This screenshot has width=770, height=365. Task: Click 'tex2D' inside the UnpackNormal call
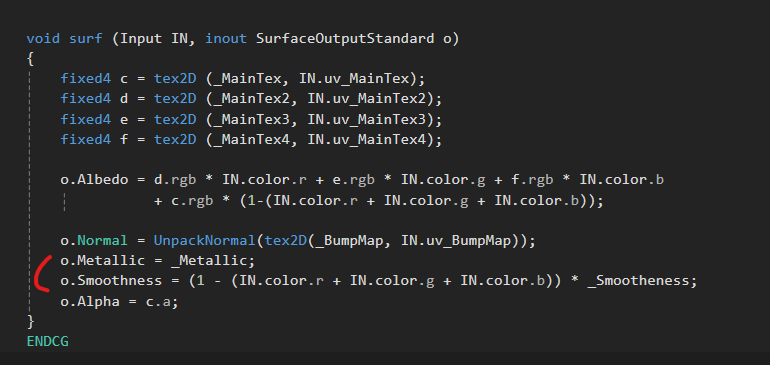coord(285,241)
